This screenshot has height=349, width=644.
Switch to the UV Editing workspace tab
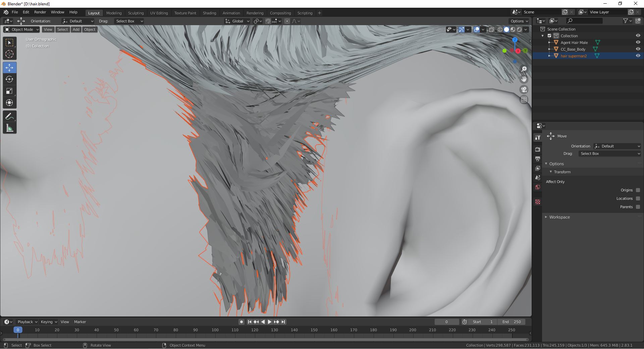[x=159, y=13]
